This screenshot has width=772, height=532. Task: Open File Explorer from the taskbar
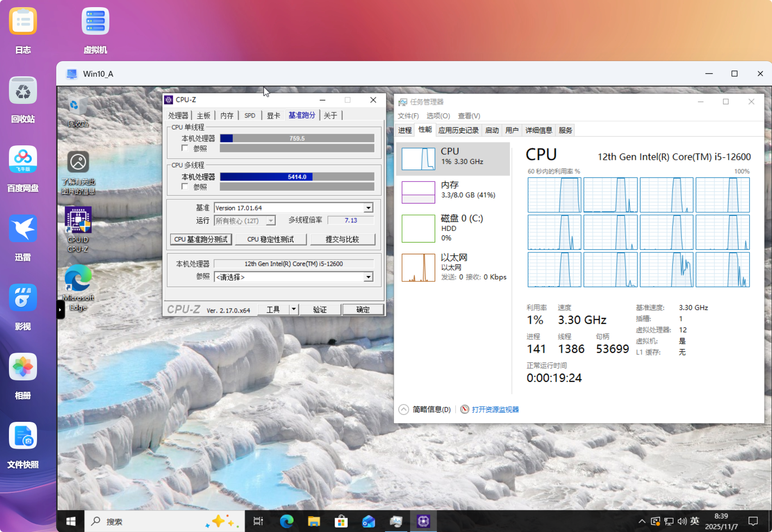pos(314,521)
